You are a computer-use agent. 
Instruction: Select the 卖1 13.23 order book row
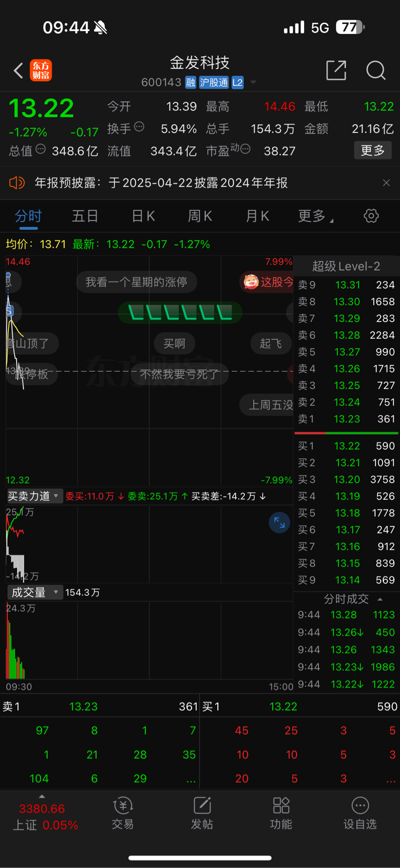(346, 419)
